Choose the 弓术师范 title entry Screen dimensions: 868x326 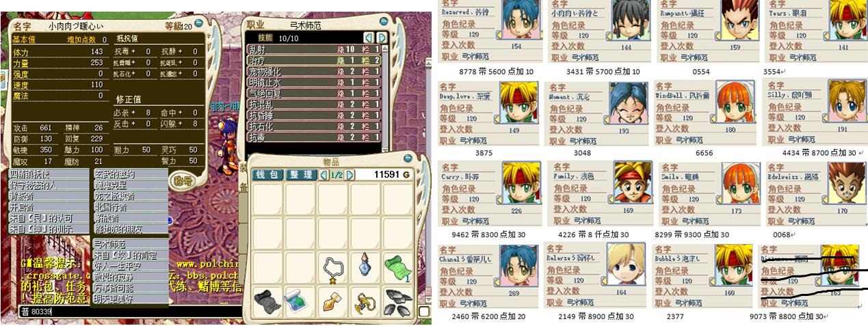130,244
